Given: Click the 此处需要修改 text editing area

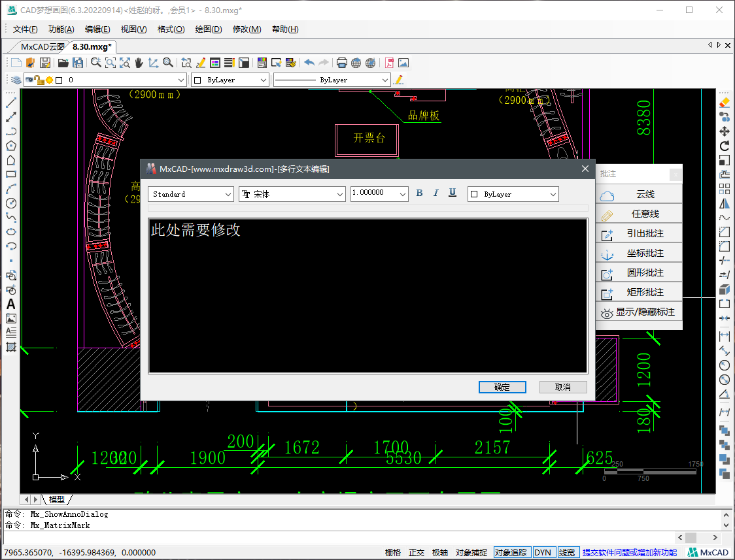Looking at the screenshot, I should point(368,296).
